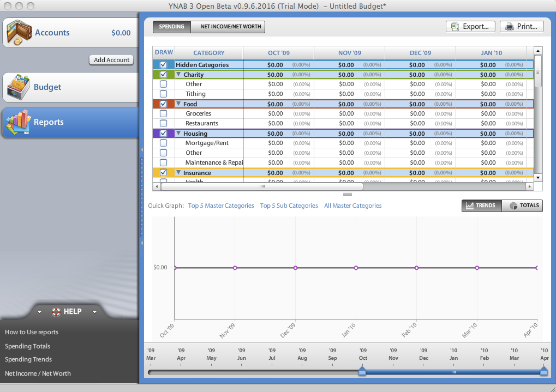Click the Help lifebuoy icon
The height and width of the screenshot is (392, 556).
coord(56,312)
